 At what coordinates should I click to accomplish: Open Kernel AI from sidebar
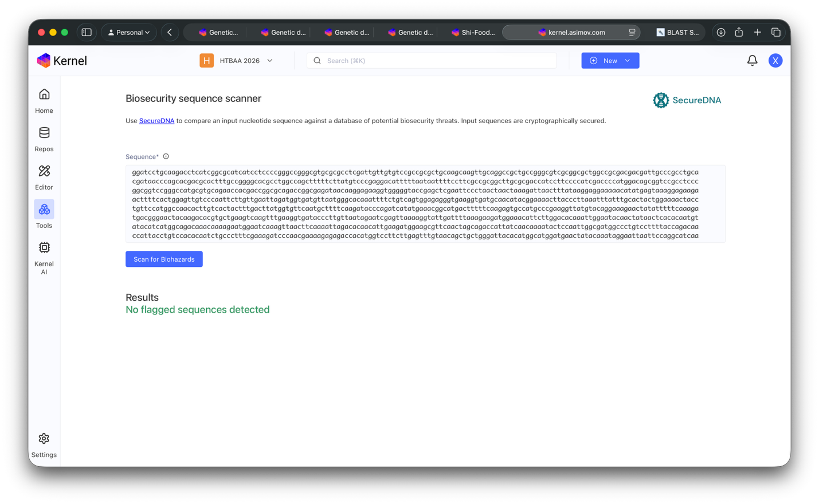click(x=44, y=258)
